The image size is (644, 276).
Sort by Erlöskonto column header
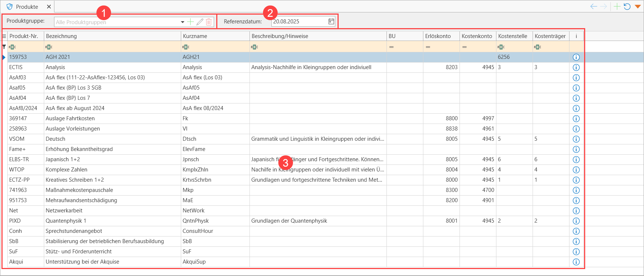click(x=441, y=36)
